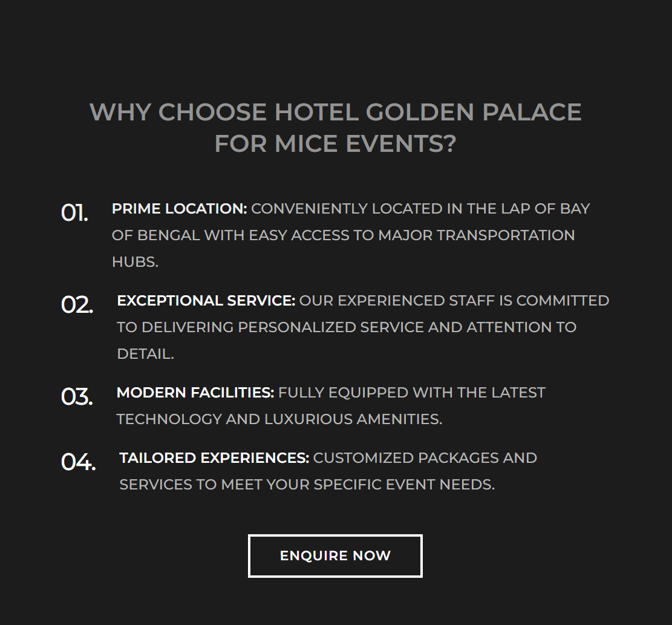Image resolution: width=672 pixels, height=625 pixels.
Task: Click the 'Tailored Experiences:' bold label
Action: (214, 458)
